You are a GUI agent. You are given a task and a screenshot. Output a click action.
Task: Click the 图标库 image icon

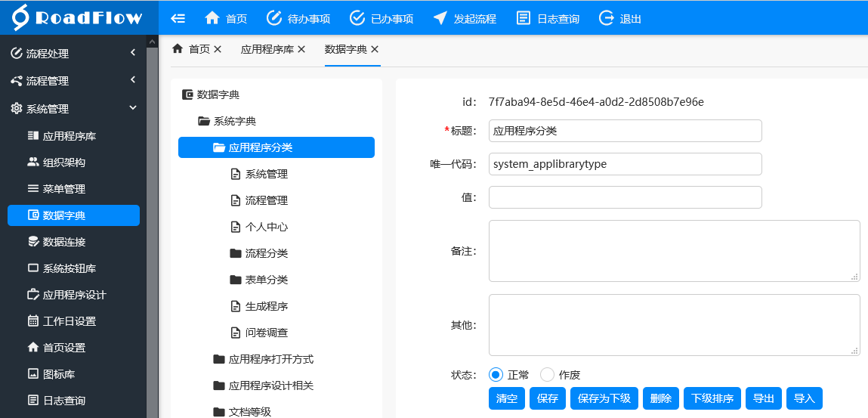[x=33, y=373]
